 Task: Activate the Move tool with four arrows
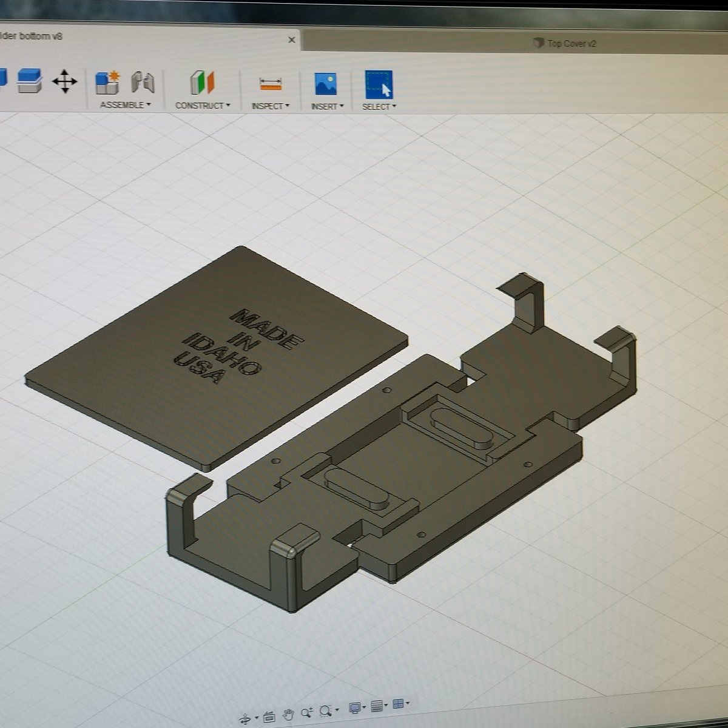(x=64, y=81)
